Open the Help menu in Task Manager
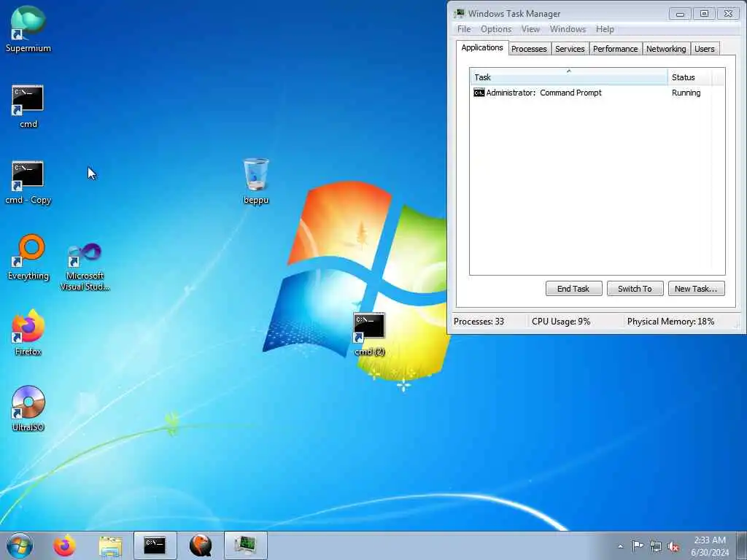This screenshot has height=560, width=747. pos(605,29)
